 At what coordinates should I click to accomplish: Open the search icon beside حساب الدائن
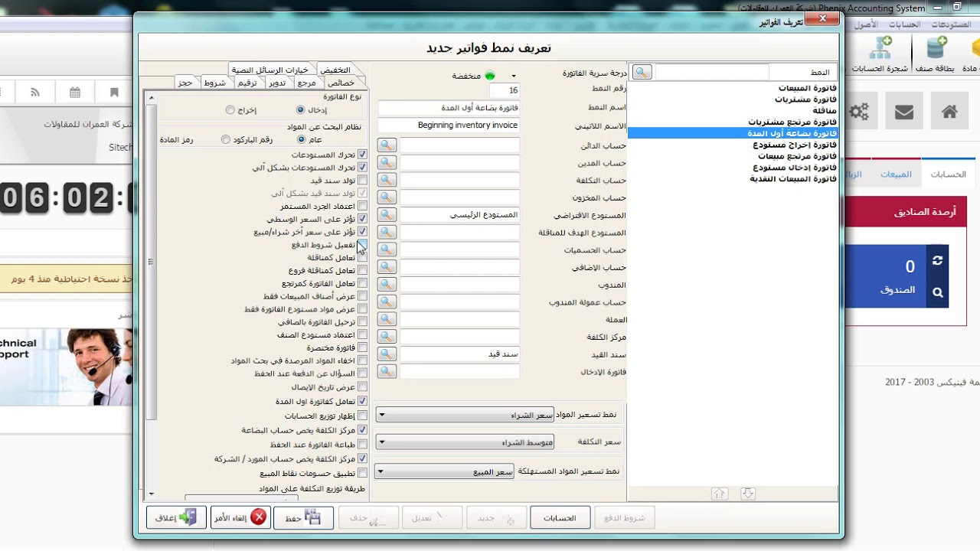point(387,145)
